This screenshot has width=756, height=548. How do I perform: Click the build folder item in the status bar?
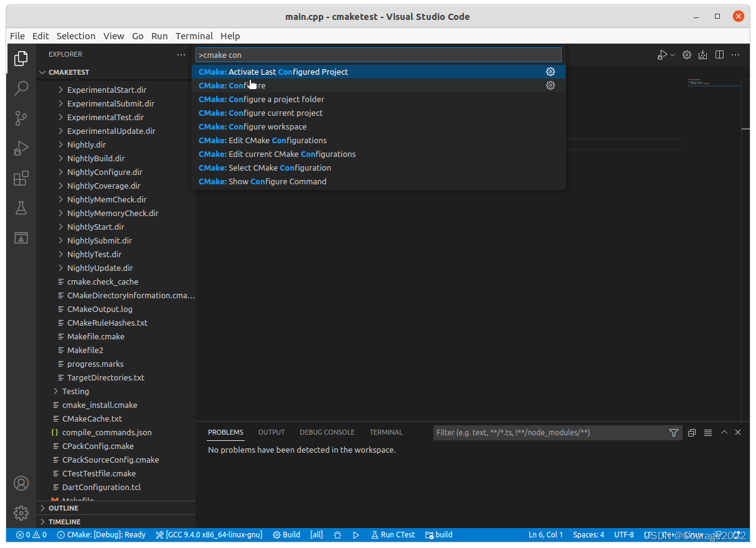click(439, 535)
